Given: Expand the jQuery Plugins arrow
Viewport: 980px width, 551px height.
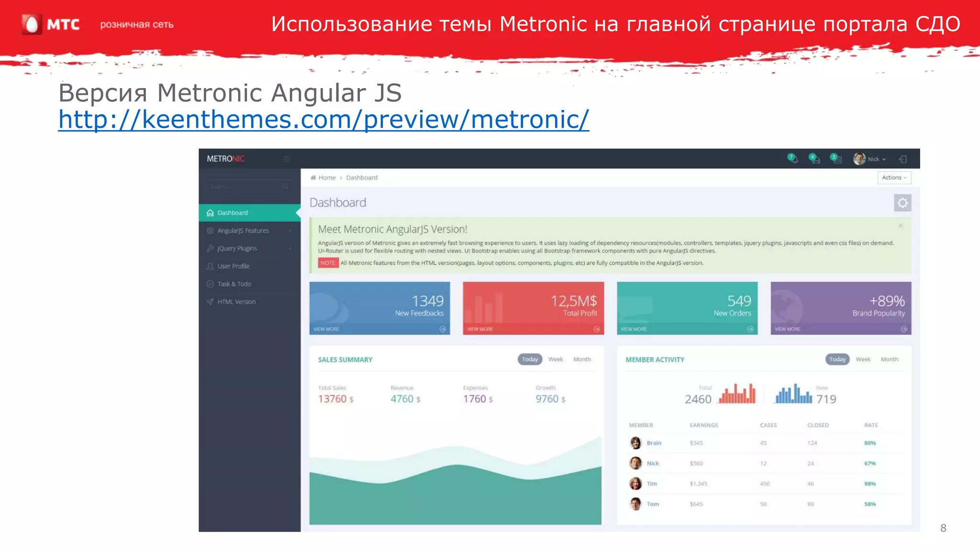Looking at the screenshot, I should pos(290,248).
